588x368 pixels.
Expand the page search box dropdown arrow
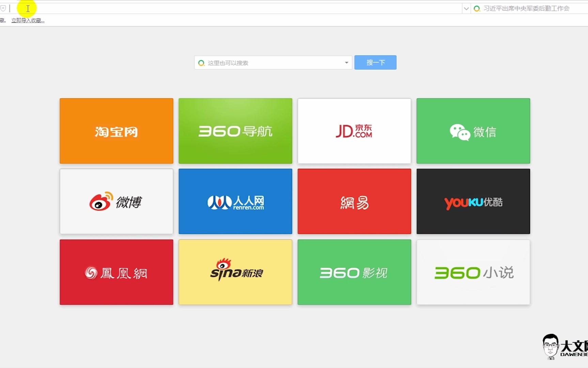[346, 63]
